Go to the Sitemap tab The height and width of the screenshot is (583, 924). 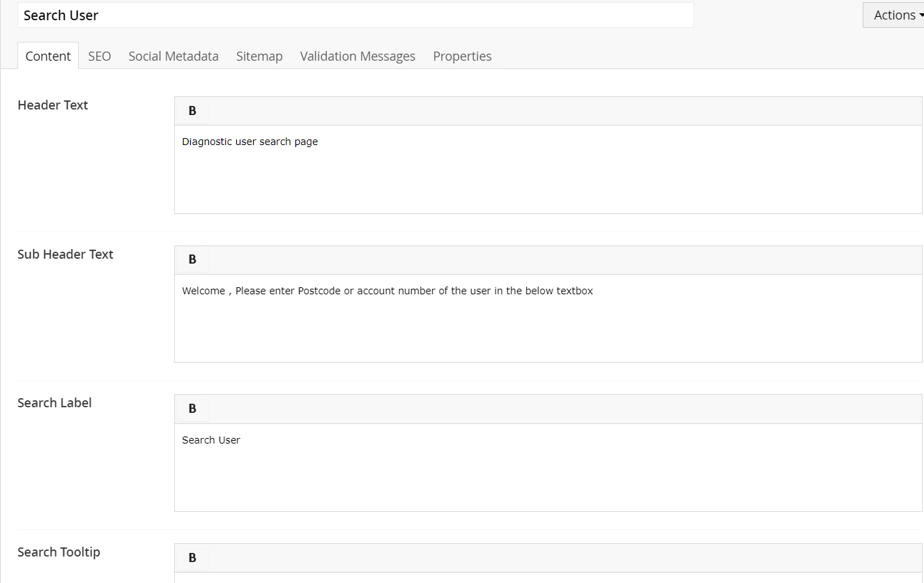pyautogui.click(x=259, y=56)
